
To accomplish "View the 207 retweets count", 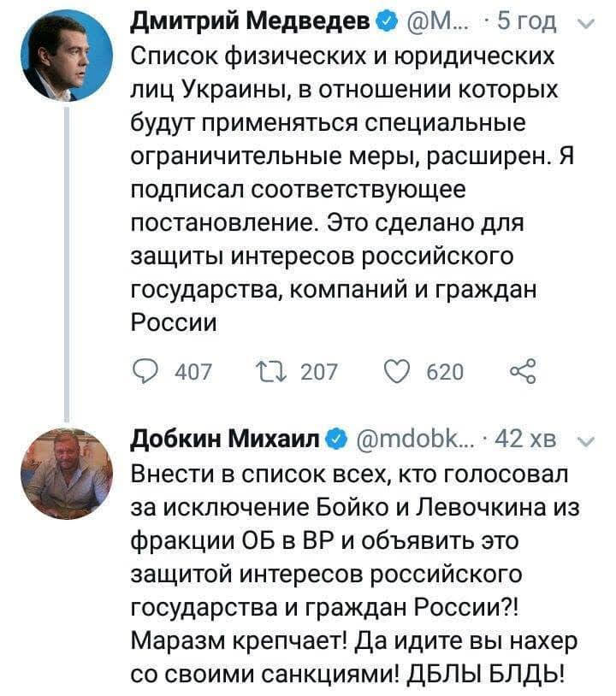I will 320,370.
